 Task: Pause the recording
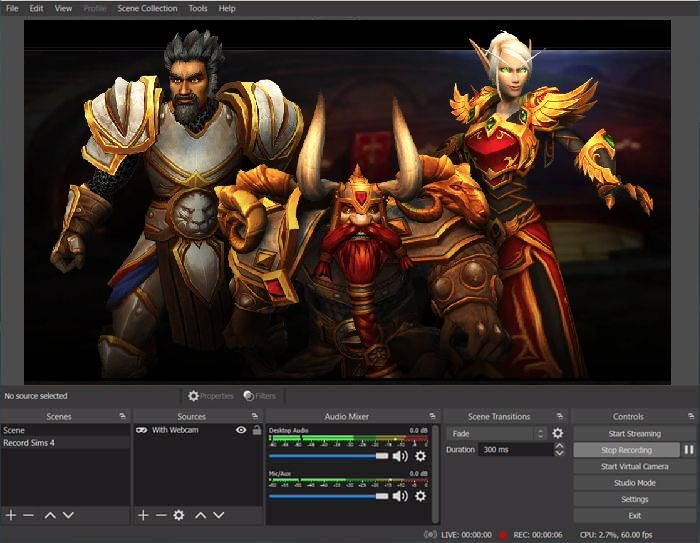(689, 450)
